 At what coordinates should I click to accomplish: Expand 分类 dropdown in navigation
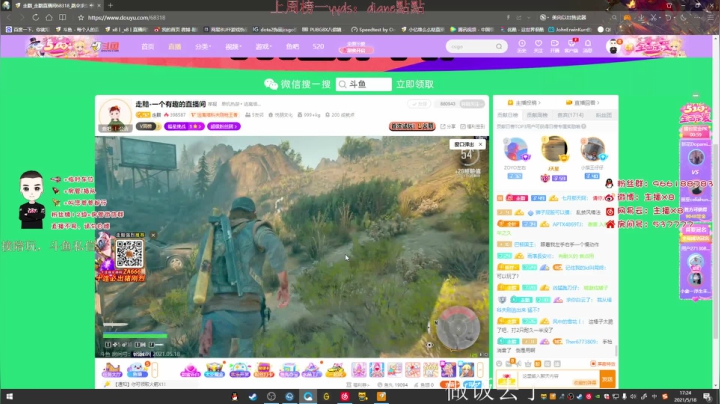[x=202, y=46]
